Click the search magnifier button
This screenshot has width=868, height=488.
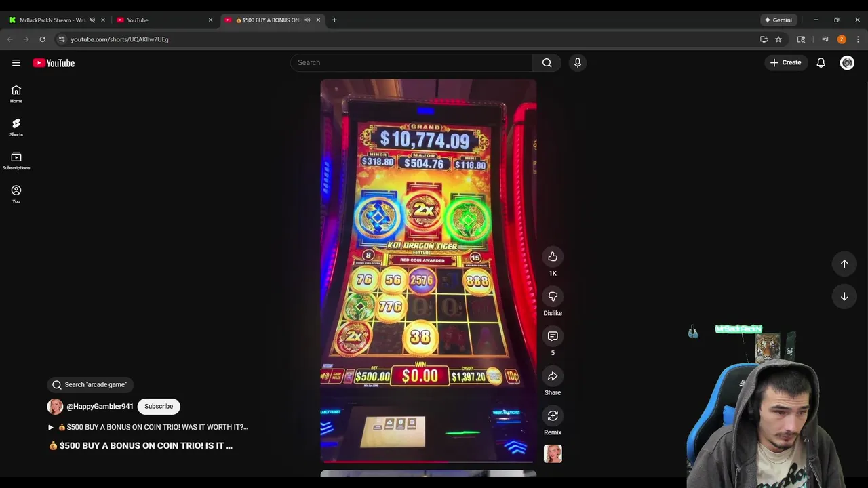[547, 62]
